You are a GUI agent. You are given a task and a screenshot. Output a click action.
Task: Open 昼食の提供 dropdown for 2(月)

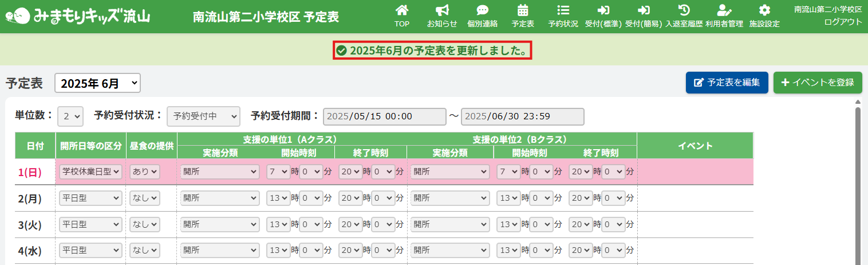coord(144,198)
